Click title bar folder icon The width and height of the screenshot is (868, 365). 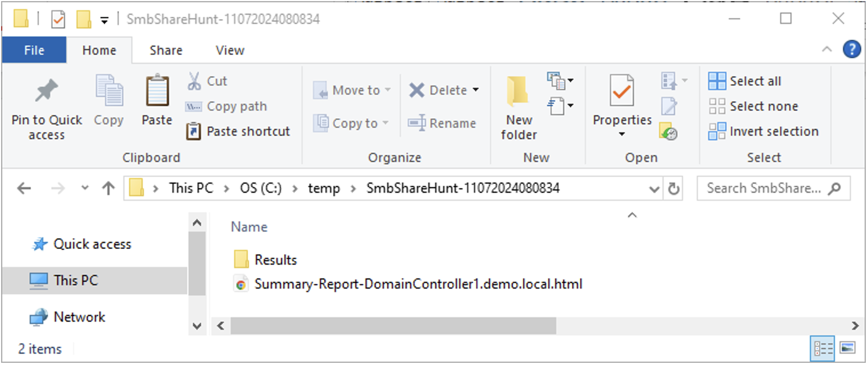point(21,19)
